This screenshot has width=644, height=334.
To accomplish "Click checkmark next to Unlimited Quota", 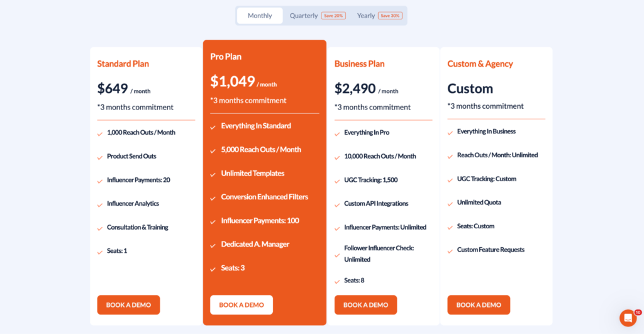I will 450,203.
